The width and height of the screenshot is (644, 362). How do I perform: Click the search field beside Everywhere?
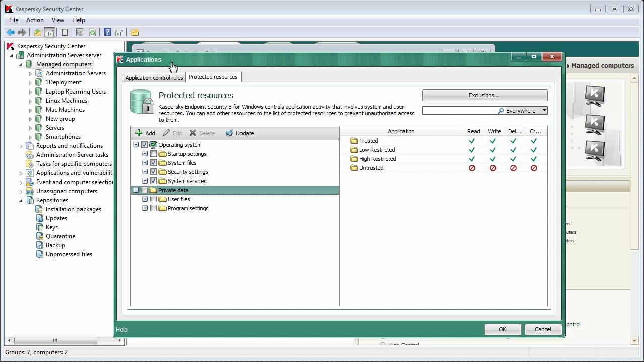coord(459,111)
